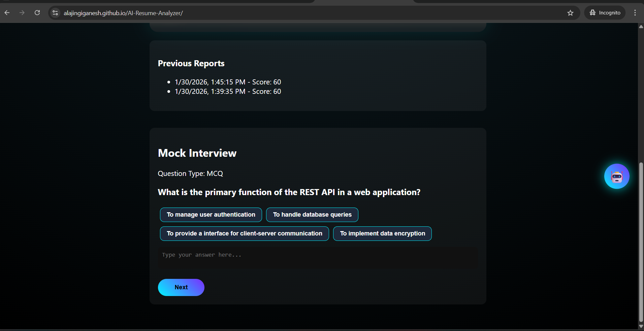This screenshot has height=331, width=644.
Task: Click the address bar URL text
Action: click(x=123, y=13)
